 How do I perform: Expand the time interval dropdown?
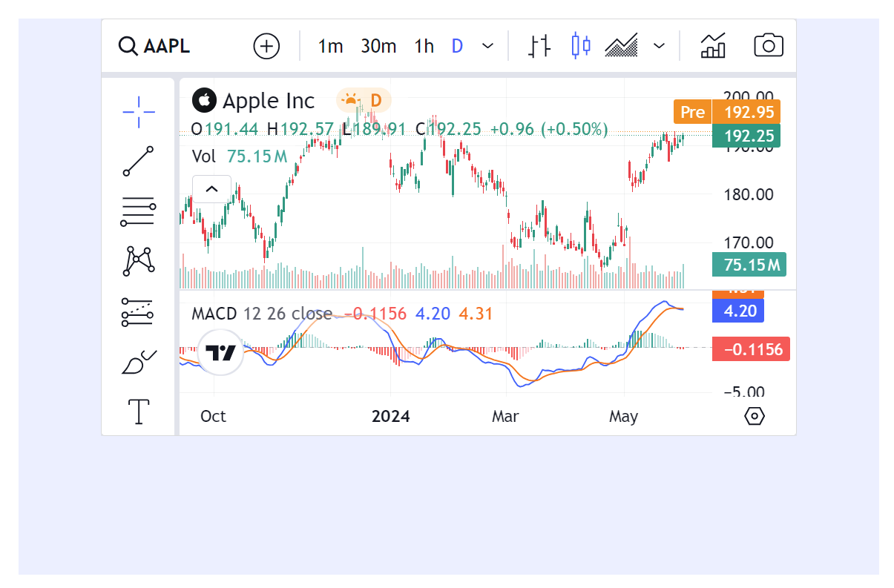pos(488,46)
